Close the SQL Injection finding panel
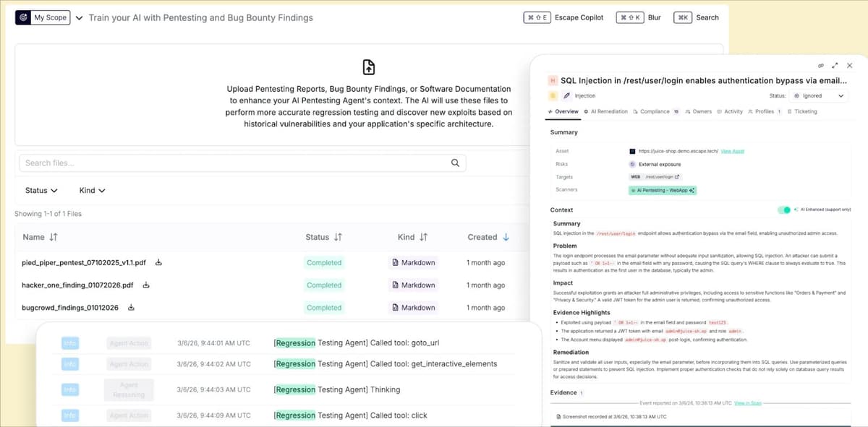The width and height of the screenshot is (868, 427). [850, 65]
